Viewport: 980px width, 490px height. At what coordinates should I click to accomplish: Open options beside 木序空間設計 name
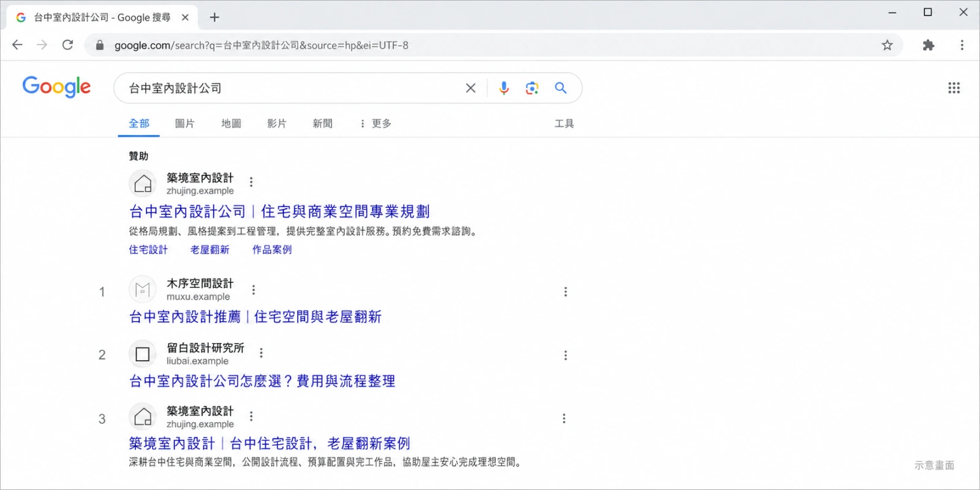254,290
